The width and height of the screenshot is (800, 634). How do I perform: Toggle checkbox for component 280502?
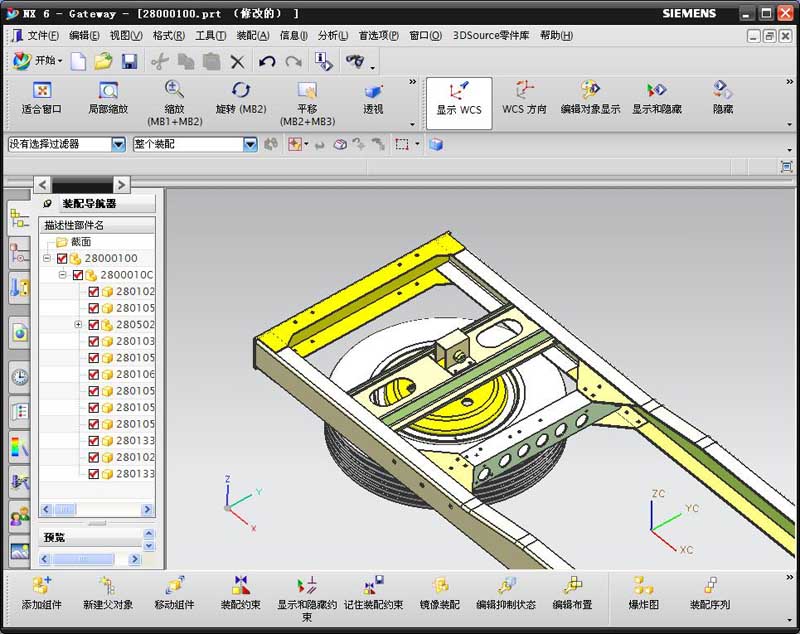click(x=93, y=325)
